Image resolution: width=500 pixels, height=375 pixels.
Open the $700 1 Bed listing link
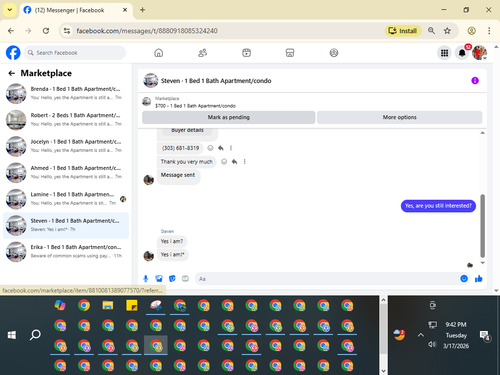[x=195, y=106]
